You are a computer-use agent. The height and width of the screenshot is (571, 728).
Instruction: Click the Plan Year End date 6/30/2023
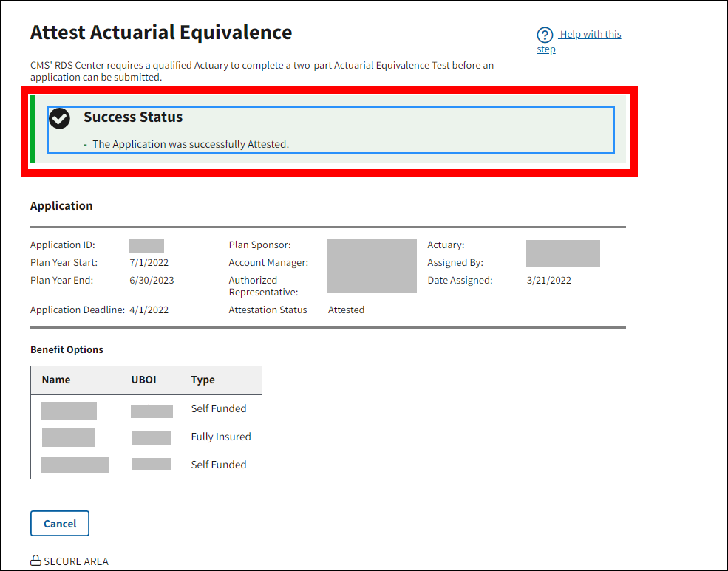pyautogui.click(x=152, y=280)
